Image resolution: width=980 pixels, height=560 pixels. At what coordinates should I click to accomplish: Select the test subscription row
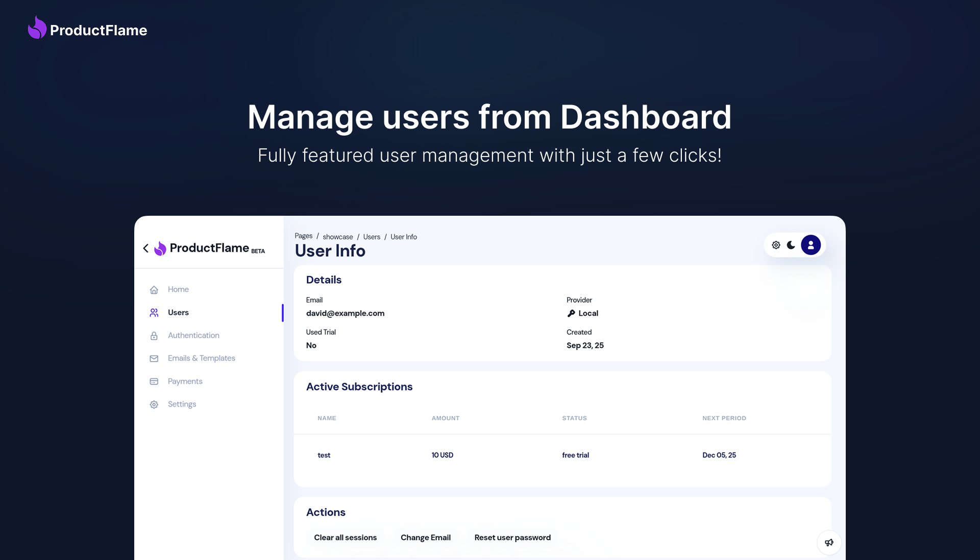[x=324, y=455]
